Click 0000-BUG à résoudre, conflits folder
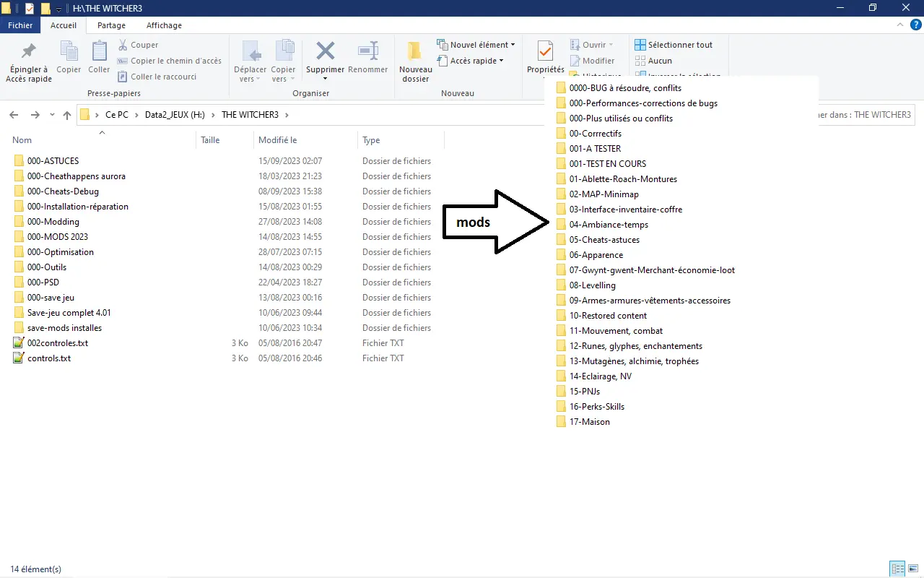The image size is (924, 578). pyautogui.click(x=619, y=88)
